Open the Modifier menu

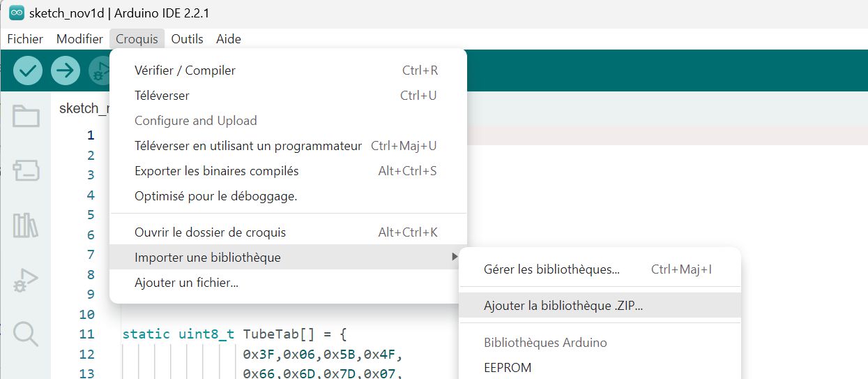[79, 39]
